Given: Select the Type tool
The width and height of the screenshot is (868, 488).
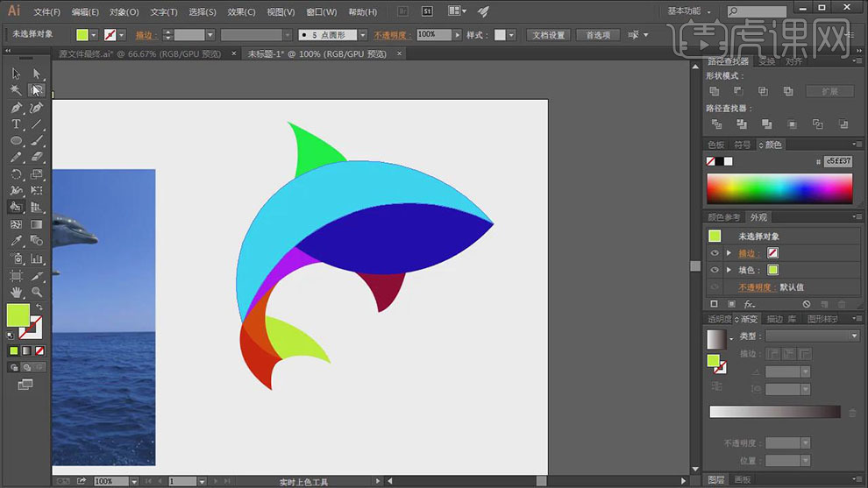Looking at the screenshot, I should (x=16, y=124).
